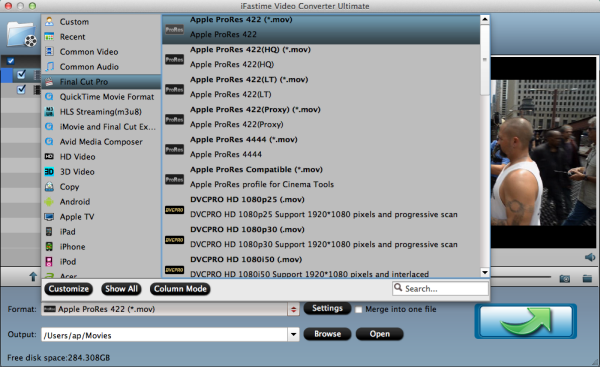The height and width of the screenshot is (367, 600).
Task: Click the format list scrollbar thumb
Action: click(485, 59)
